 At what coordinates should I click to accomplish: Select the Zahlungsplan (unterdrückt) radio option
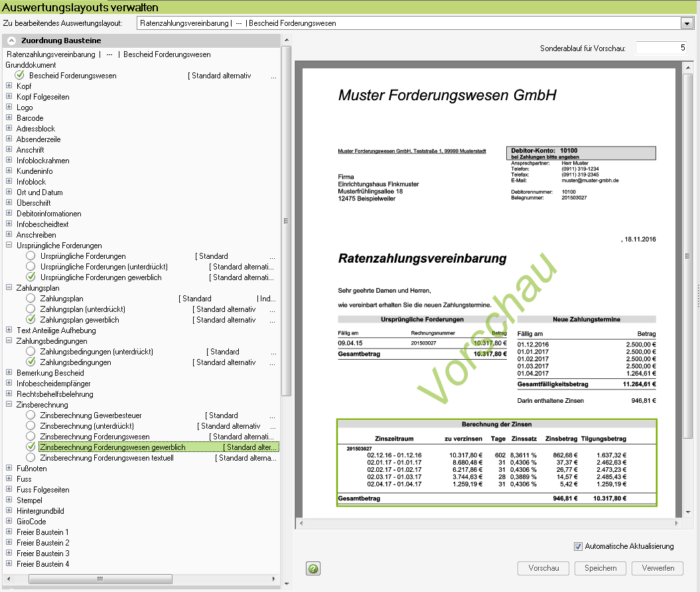tap(31, 309)
